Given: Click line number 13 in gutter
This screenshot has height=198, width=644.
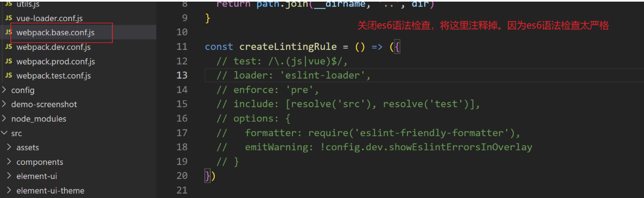Looking at the screenshot, I should (x=182, y=75).
